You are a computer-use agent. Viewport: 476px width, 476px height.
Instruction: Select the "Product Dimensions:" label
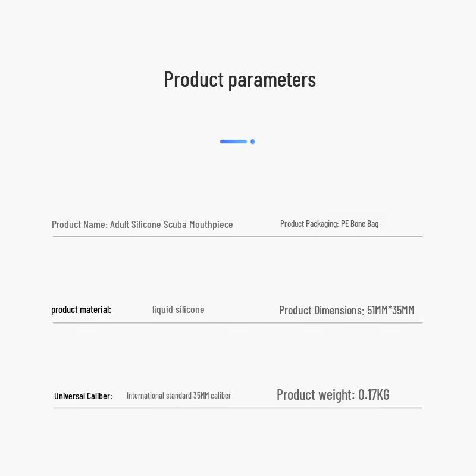[x=321, y=310]
